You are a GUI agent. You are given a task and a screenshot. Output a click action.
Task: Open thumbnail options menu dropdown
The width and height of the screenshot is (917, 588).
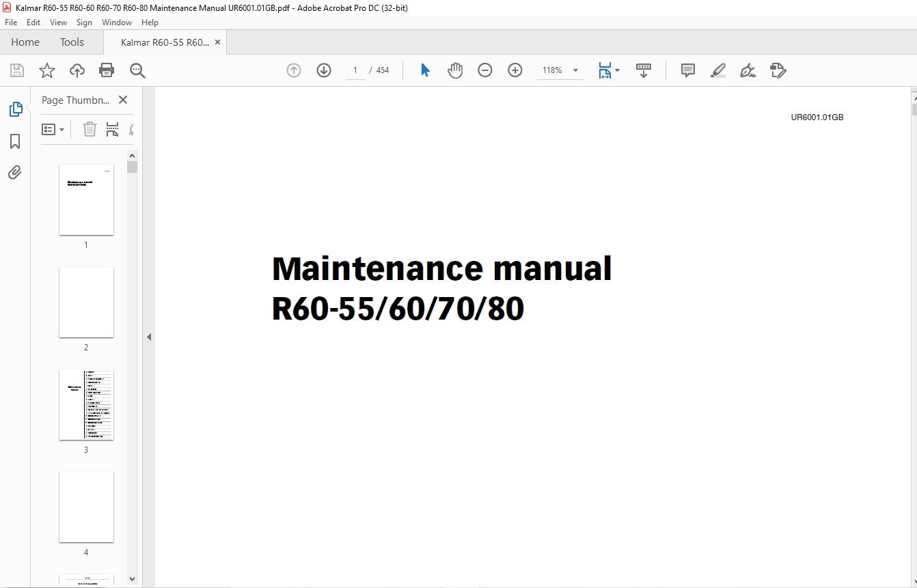pyautogui.click(x=53, y=129)
